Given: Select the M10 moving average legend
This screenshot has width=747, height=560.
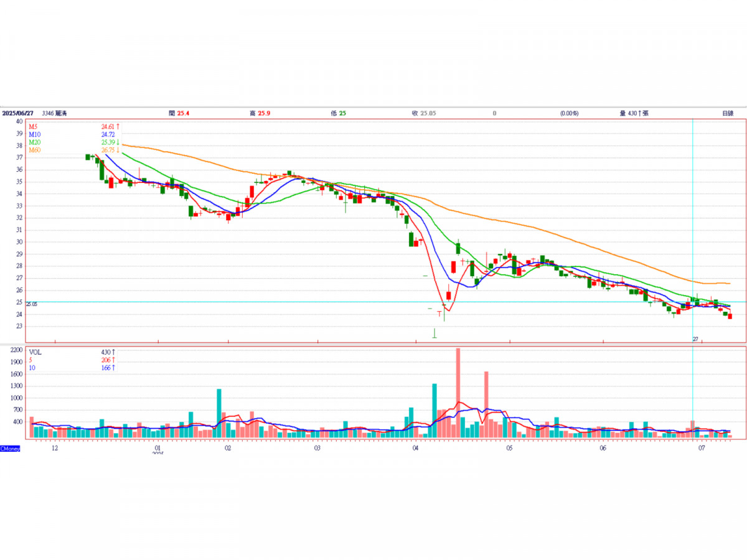Looking at the screenshot, I should (x=34, y=134).
